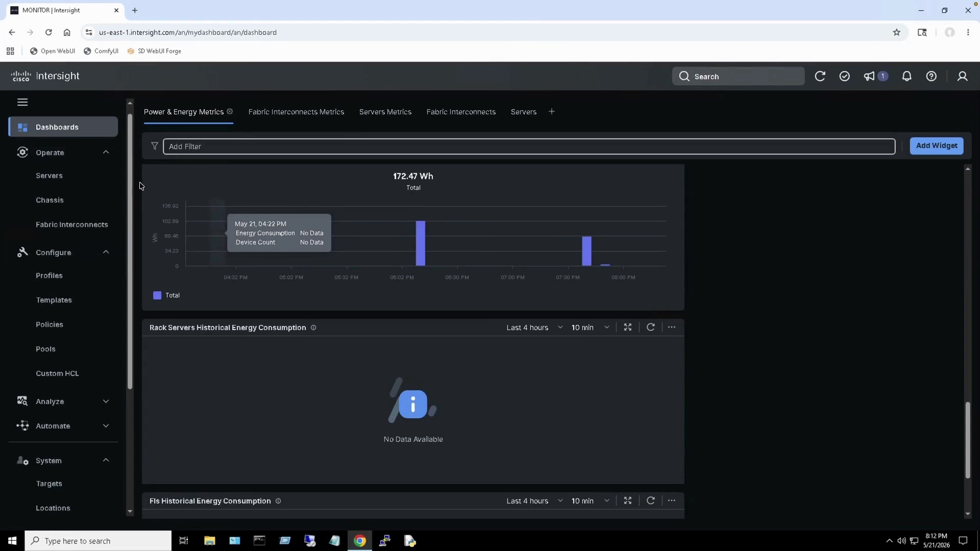Refresh the Rack Servers Historical Energy widget
The image size is (980, 551).
pyautogui.click(x=651, y=328)
